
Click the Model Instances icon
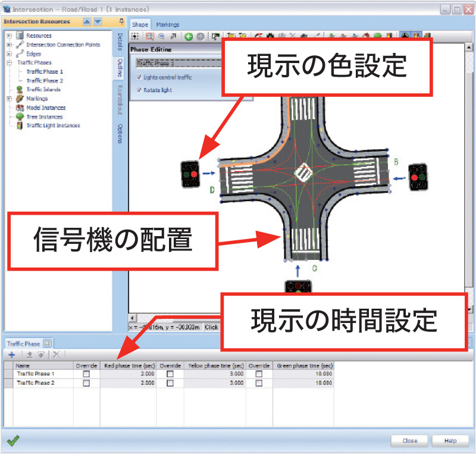pos(20,108)
